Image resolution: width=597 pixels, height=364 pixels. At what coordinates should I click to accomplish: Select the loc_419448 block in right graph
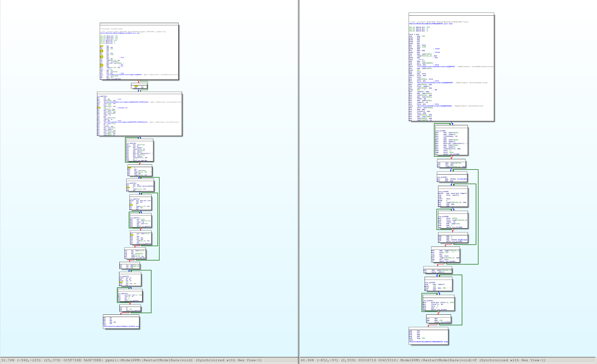[438, 285]
